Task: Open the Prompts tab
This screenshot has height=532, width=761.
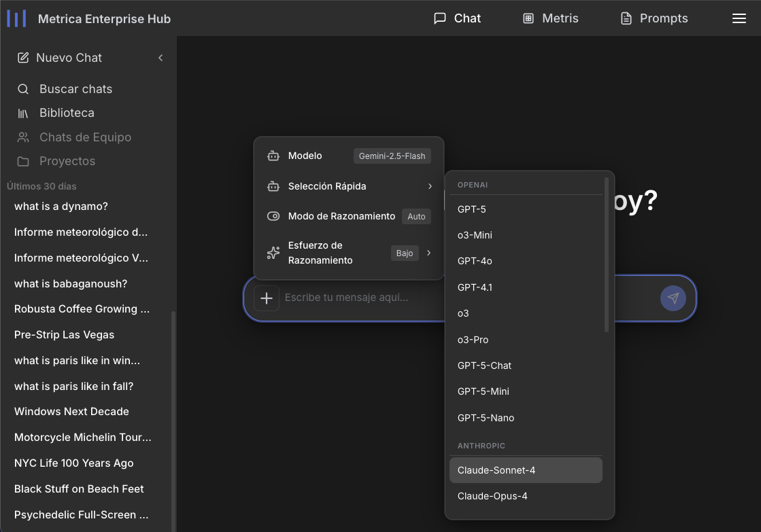Action: tap(654, 18)
